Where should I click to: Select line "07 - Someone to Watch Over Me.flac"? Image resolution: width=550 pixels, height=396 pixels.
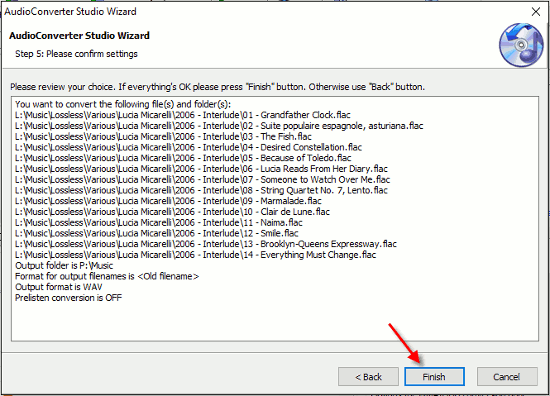[202, 180]
